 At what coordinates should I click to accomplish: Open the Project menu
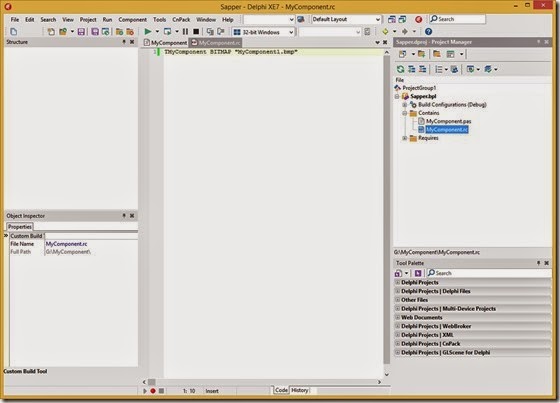coord(88,19)
